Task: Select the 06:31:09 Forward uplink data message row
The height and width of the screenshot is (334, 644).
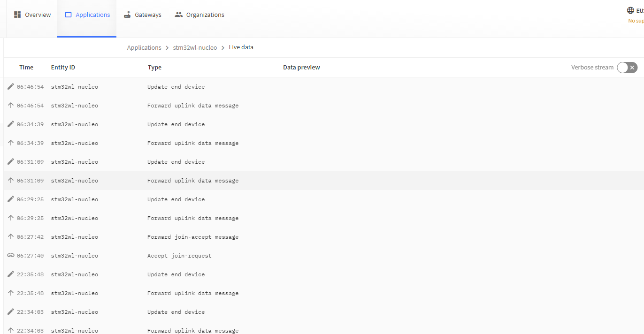Action: point(192,181)
